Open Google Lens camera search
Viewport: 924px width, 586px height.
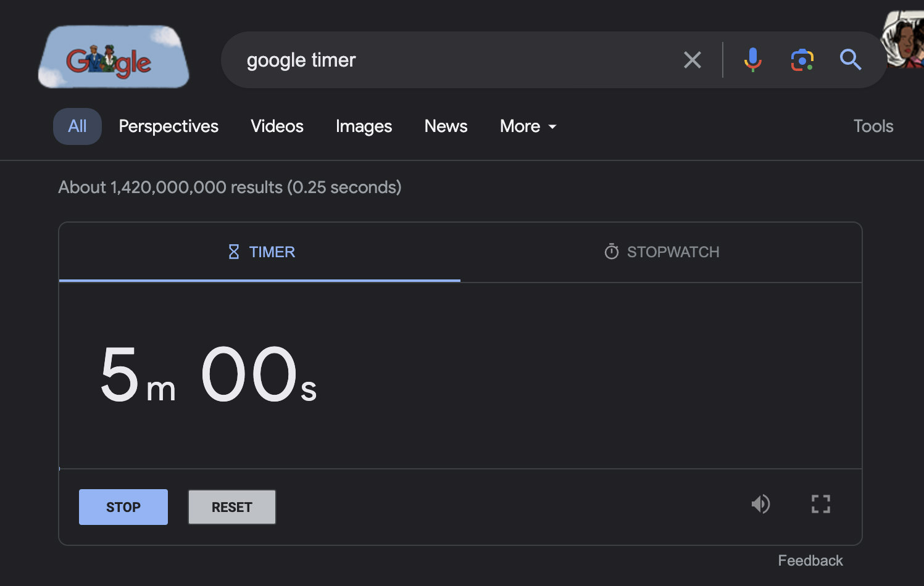click(x=802, y=60)
